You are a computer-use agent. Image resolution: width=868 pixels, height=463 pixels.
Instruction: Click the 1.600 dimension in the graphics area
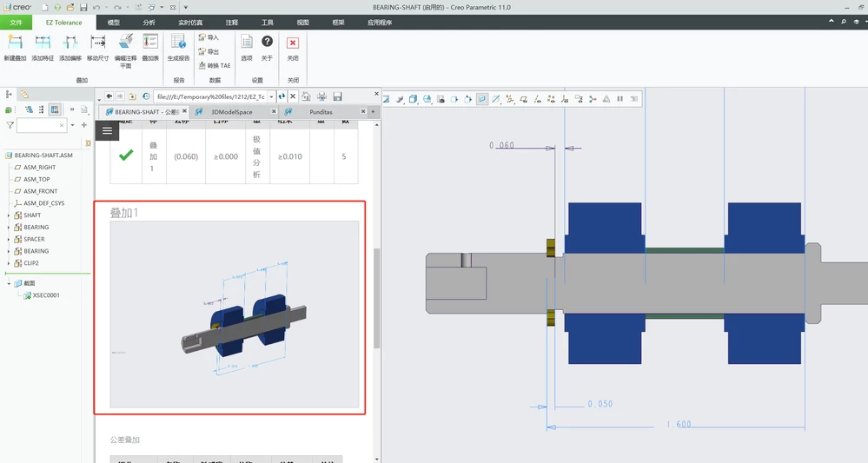pyautogui.click(x=679, y=424)
